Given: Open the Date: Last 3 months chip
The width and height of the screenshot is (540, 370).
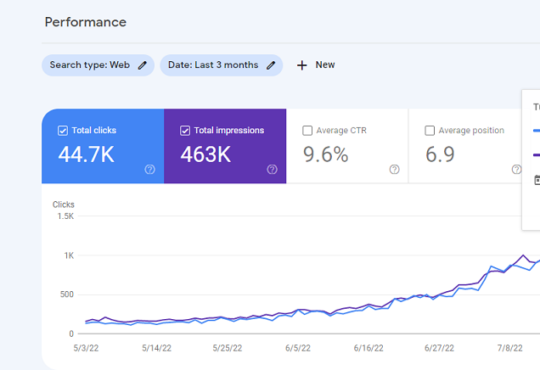Looking at the screenshot, I should pos(221,65).
